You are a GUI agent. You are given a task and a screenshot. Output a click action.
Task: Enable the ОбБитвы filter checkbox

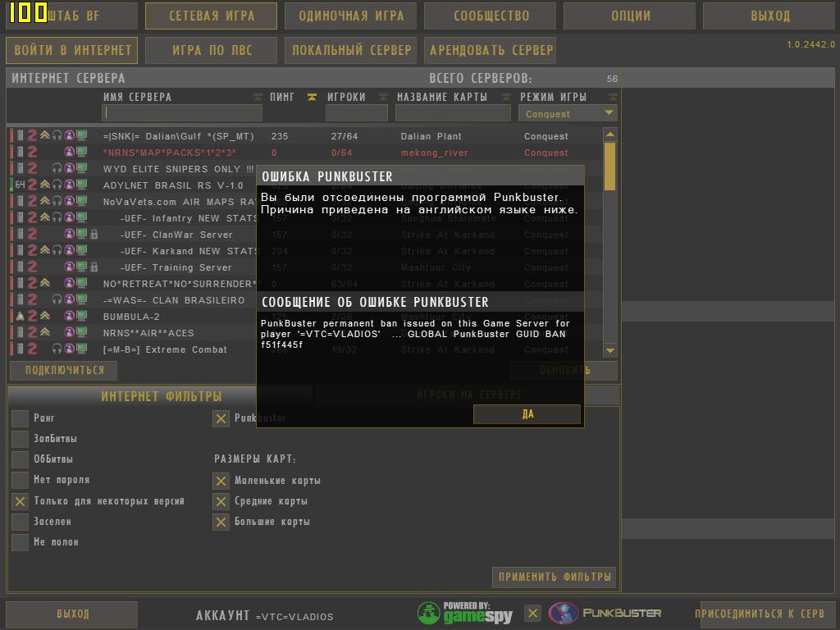coord(21,459)
